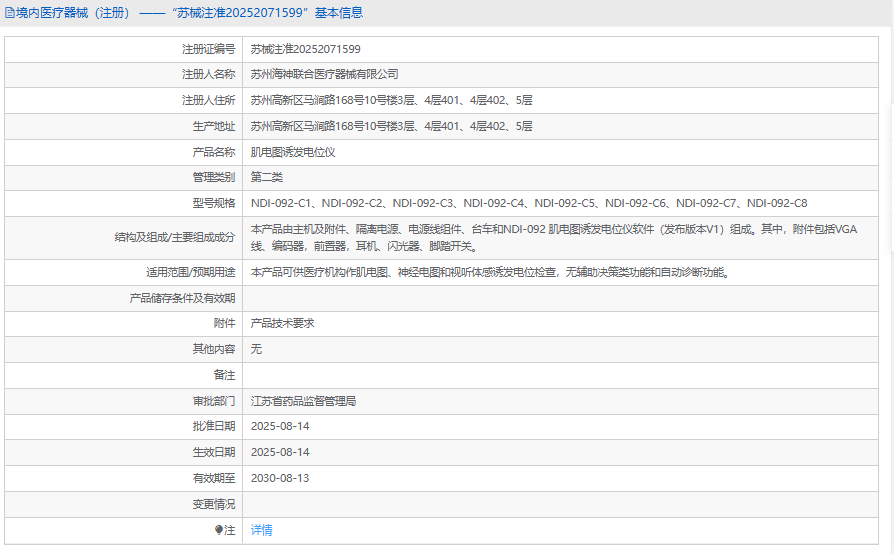Click the 其他内容 row label
Viewport: 894px width, 554px height.
coord(214,349)
